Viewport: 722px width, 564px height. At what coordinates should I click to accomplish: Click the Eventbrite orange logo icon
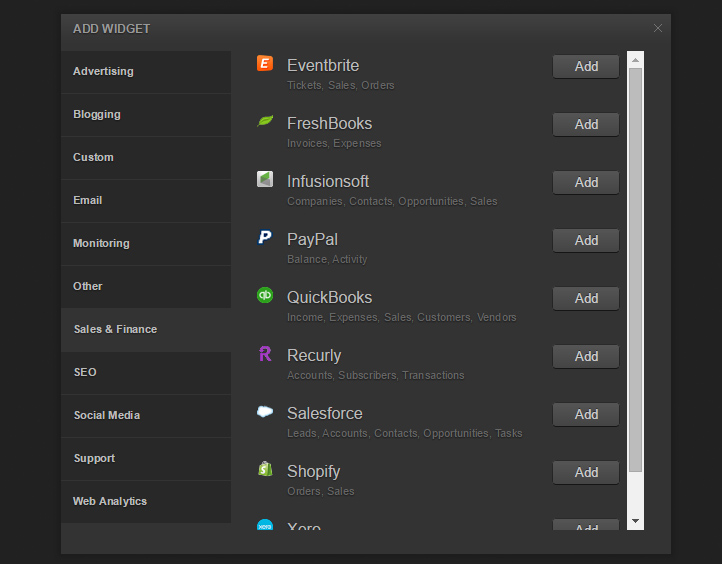point(265,63)
